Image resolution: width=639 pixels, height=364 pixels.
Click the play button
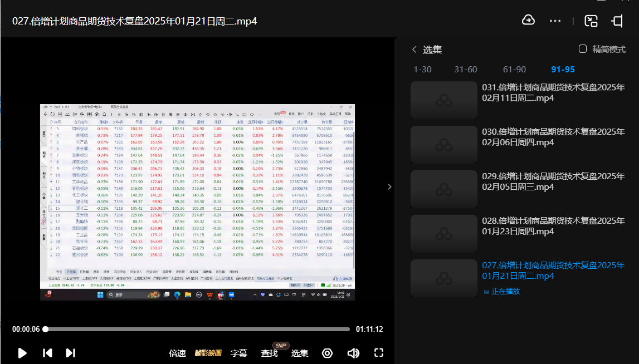click(22, 353)
